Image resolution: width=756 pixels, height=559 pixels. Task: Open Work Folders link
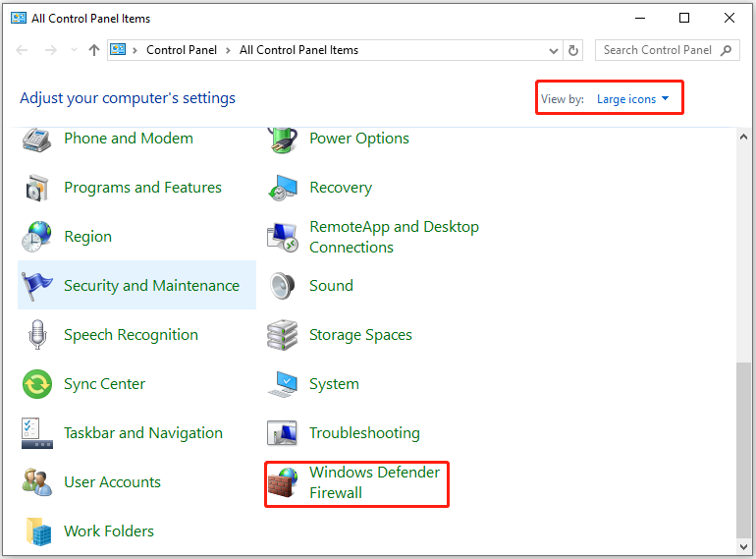[x=109, y=531]
